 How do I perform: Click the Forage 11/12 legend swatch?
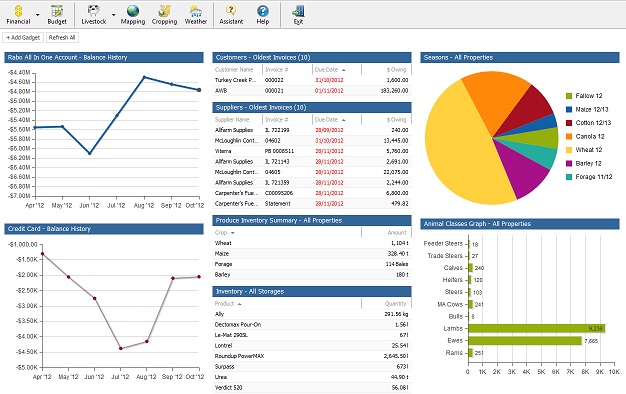click(569, 177)
